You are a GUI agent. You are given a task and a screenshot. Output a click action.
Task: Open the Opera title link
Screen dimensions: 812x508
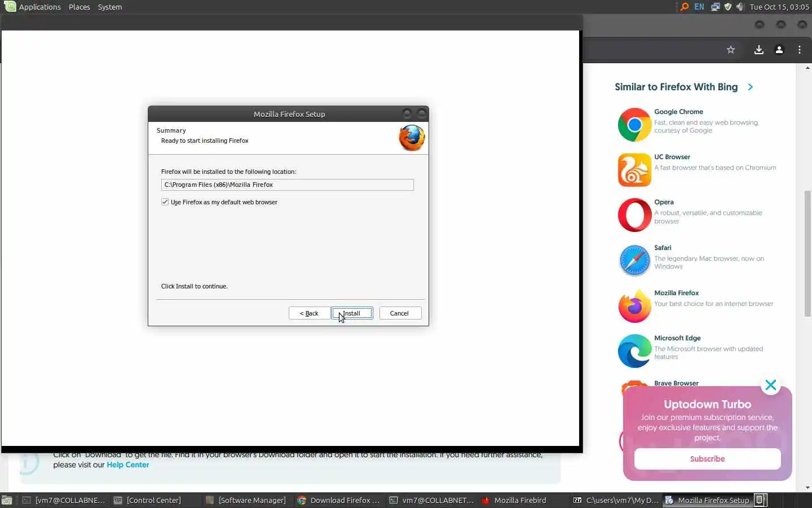[x=664, y=202]
